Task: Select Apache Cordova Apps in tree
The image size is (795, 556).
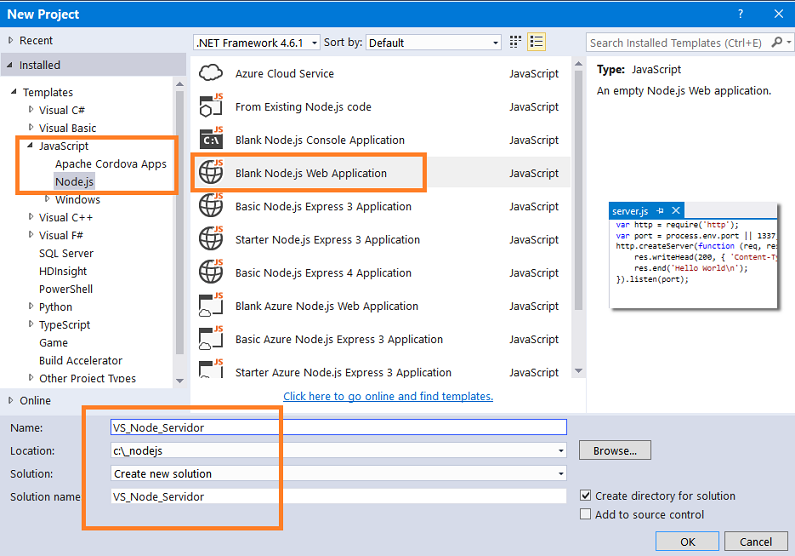Action: click(111, 164)
